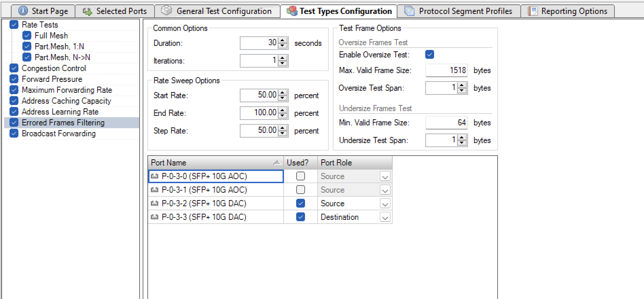Toggle Part.Mesh, N->N checkbox
This screenshot has width=644, height=299.
click(x=27, y=57)
